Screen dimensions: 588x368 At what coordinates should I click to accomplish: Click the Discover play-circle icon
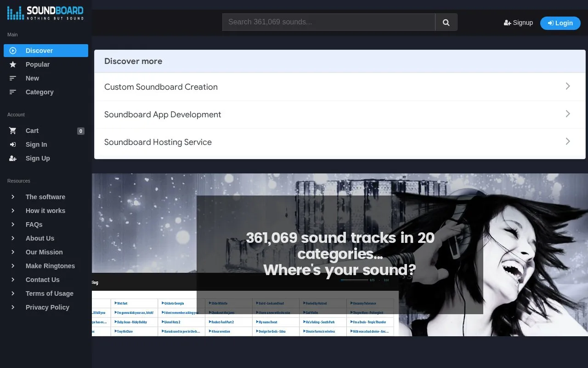(13, 51)
